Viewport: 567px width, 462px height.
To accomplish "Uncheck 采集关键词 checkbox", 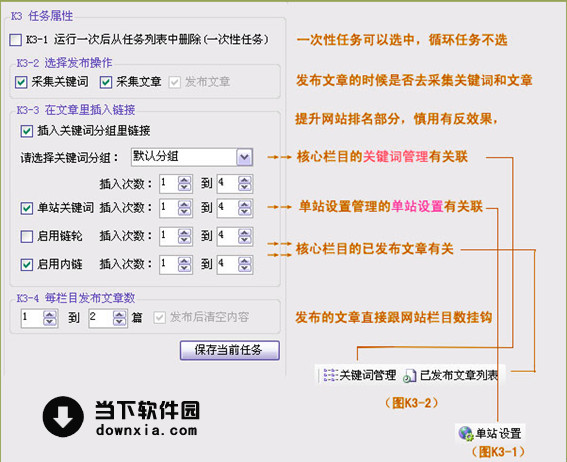I will tap(21, 82).
